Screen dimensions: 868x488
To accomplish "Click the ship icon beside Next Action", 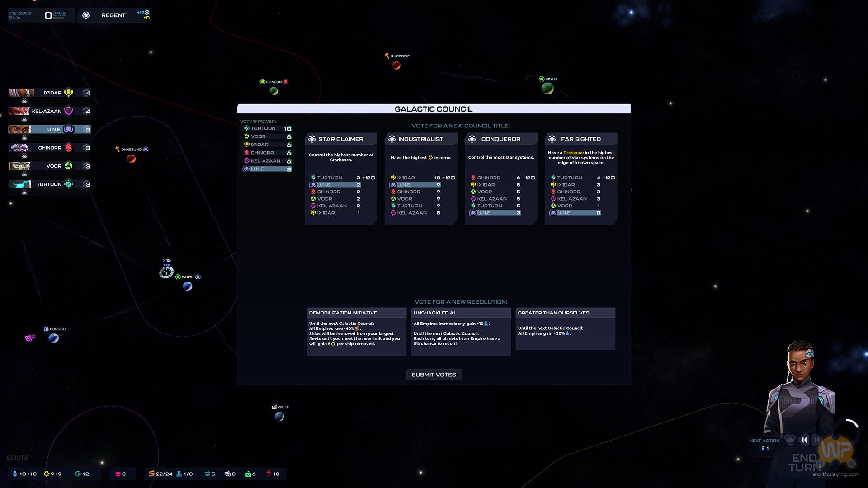I will tap(790, 440).
